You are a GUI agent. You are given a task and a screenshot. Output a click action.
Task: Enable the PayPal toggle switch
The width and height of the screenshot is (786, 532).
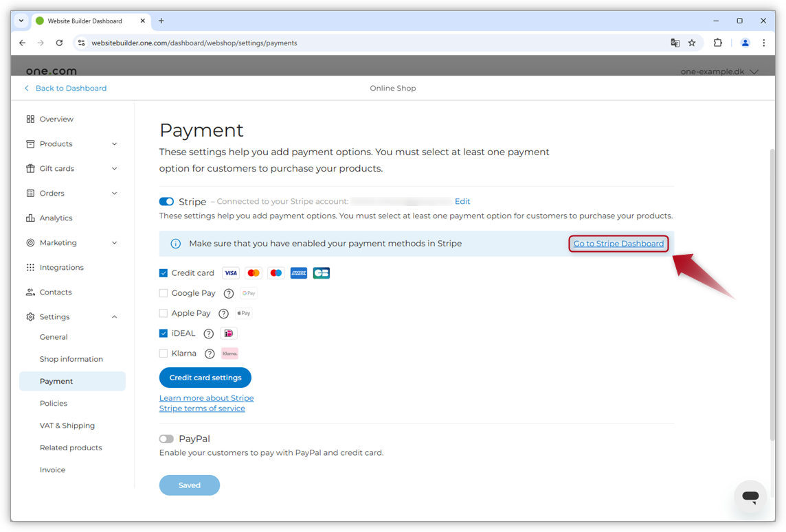(x=166, y=439)
